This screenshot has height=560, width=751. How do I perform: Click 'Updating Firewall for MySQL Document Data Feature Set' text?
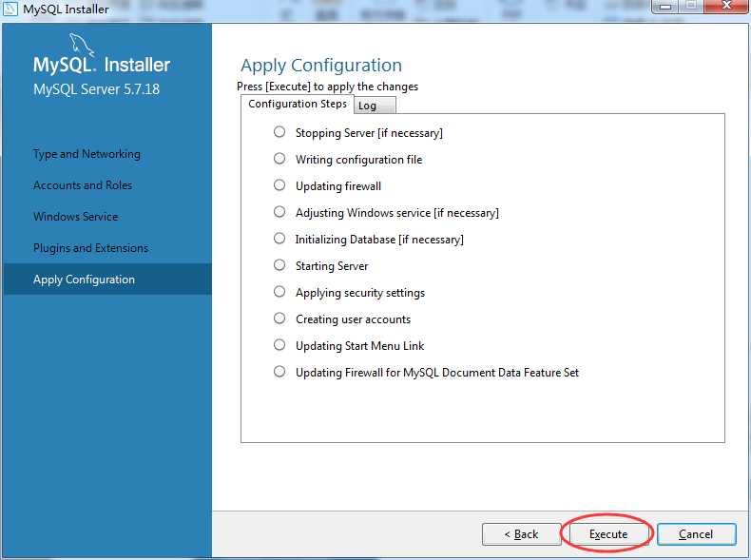click(437, 373)
